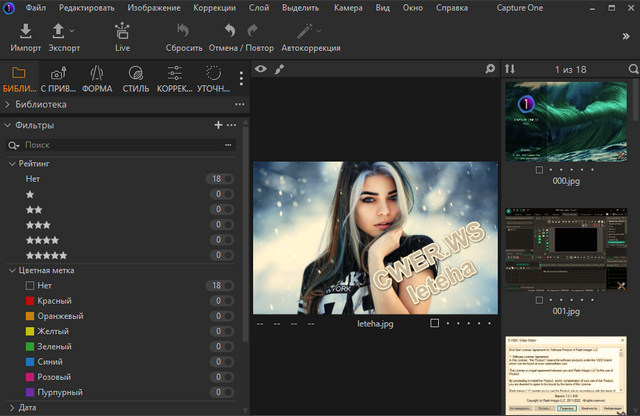This screenshot has width=640, height=416.
Task: Open the Изображение menu
Action: (152, 8)
